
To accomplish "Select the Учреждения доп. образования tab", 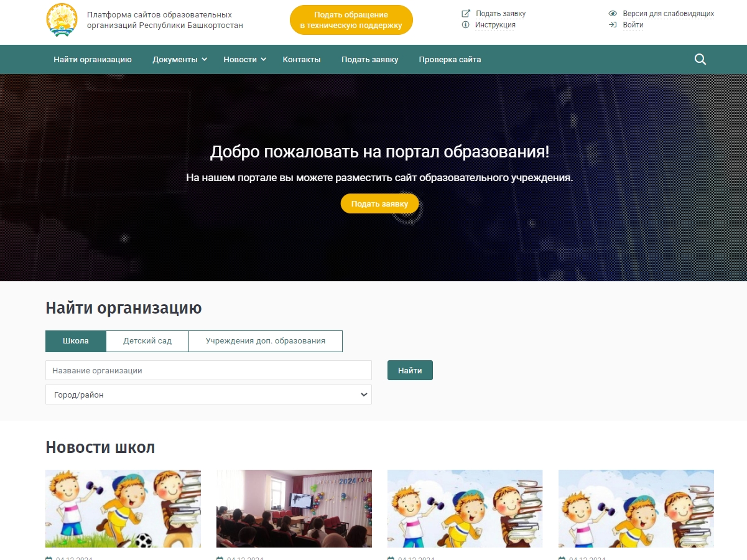I will (x=266, y=341).
